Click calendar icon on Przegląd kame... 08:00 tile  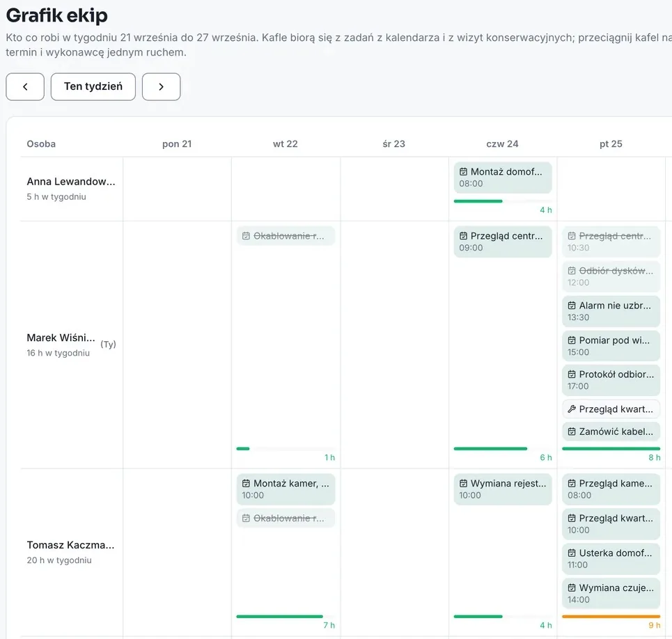click(572, 484)
